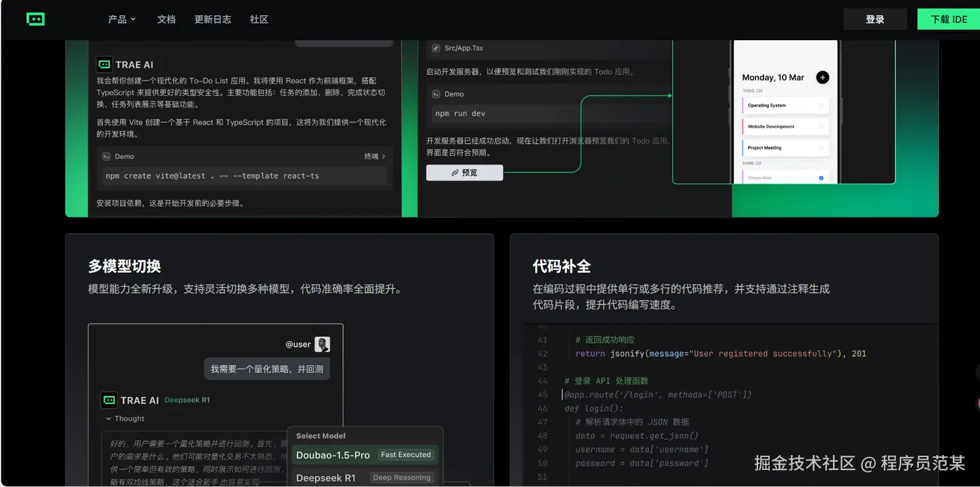This screenshot has width=980, height=487.
Task: Click the Operating System task card title
Action: coord(766,105)
